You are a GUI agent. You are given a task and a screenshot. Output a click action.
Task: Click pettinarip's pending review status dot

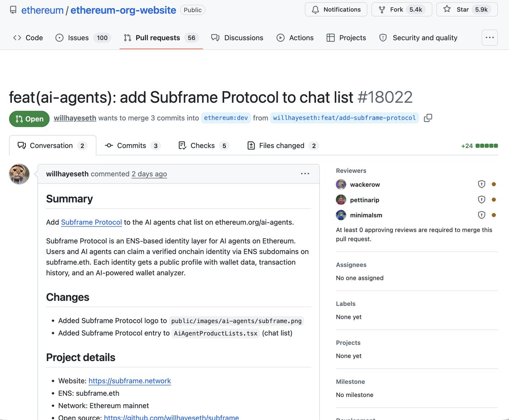coord(494,200)
